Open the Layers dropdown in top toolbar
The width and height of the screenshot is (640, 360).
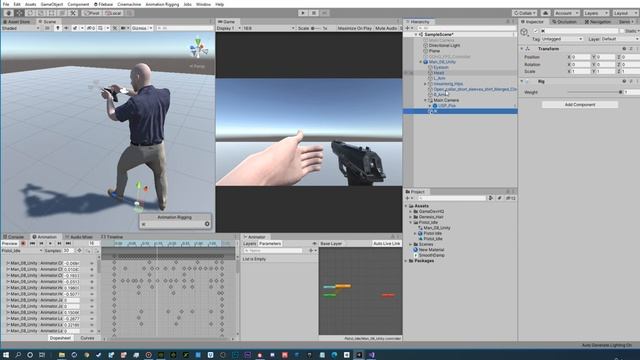[595, 13]
